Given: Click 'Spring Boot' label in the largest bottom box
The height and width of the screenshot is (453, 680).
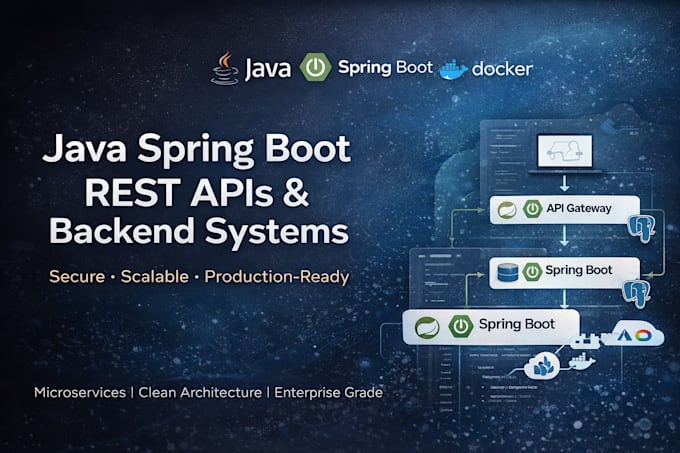Looking at the screenshot, I should tap(517, 325).
